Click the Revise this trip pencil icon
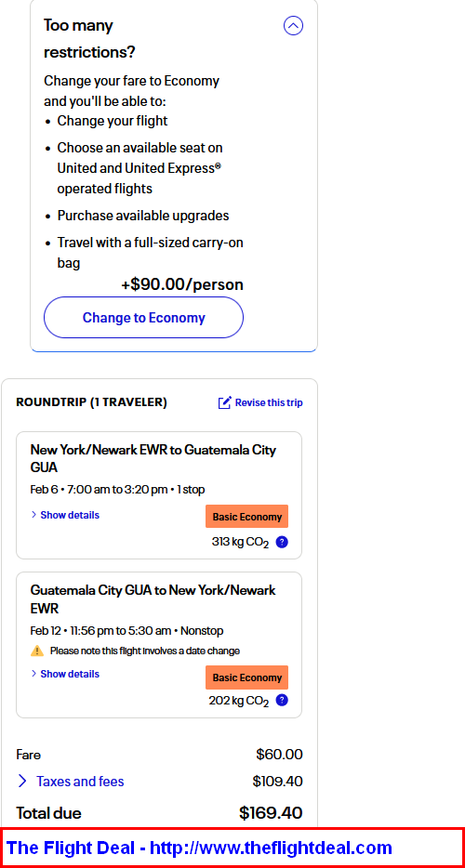Screen dimensions: 465x868 click(x=224, y=402)
